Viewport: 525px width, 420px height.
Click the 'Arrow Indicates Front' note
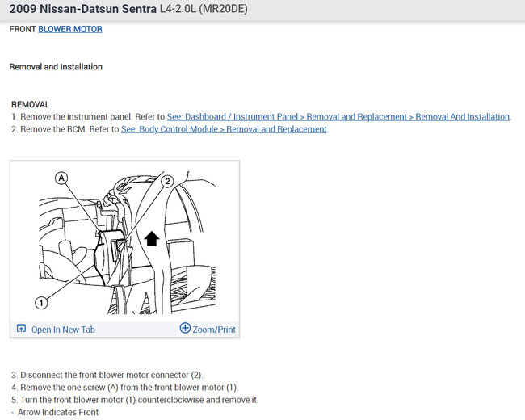coord(55,412)
